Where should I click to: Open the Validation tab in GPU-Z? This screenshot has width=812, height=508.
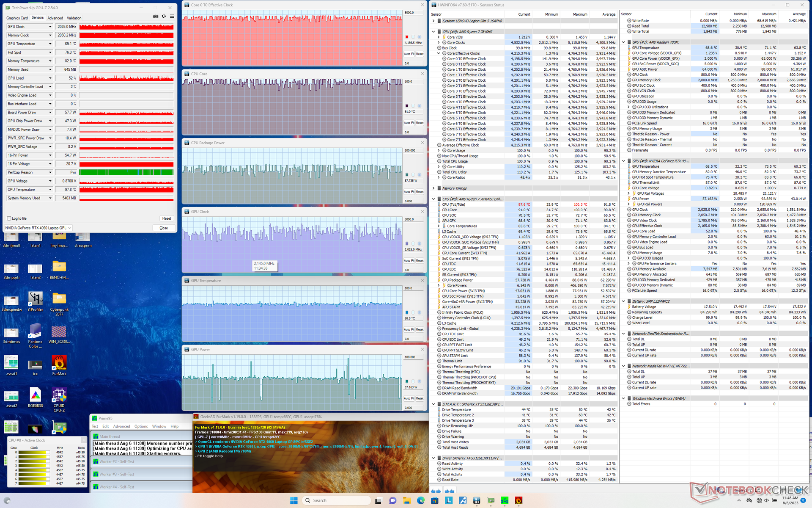pyautogui.click(x=74, y=18)
